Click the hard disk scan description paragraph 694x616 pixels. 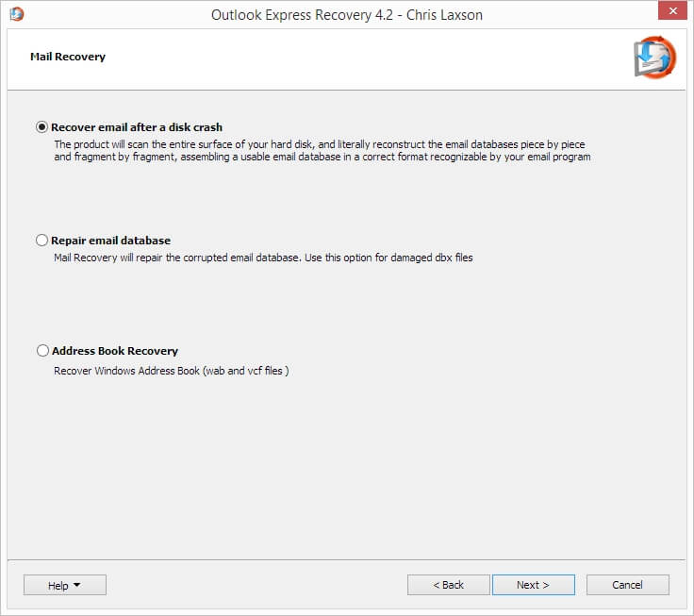(322, 151)
